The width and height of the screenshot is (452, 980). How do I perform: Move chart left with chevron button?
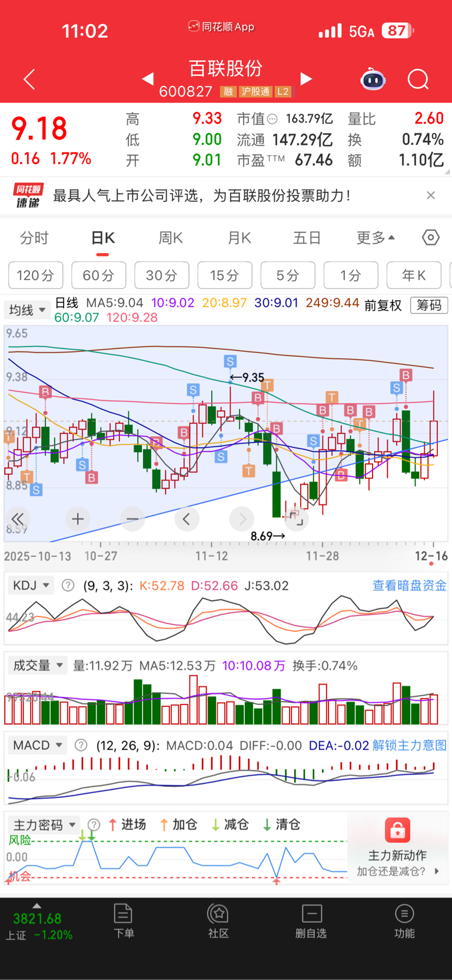point(187,519)
